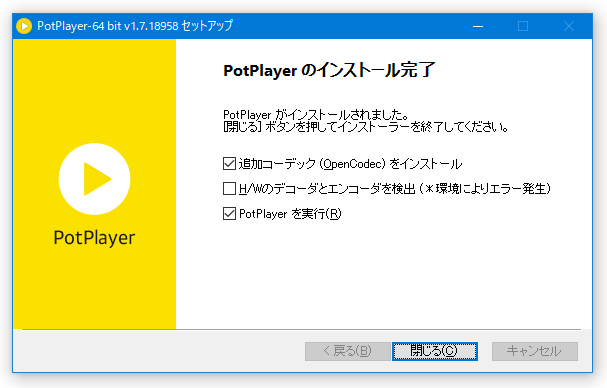Image resolution: width=607 pixels, height=388 pixels.
Task: Click the PotPlayer wordmark under the logo
Action: [x=94, y=238]
